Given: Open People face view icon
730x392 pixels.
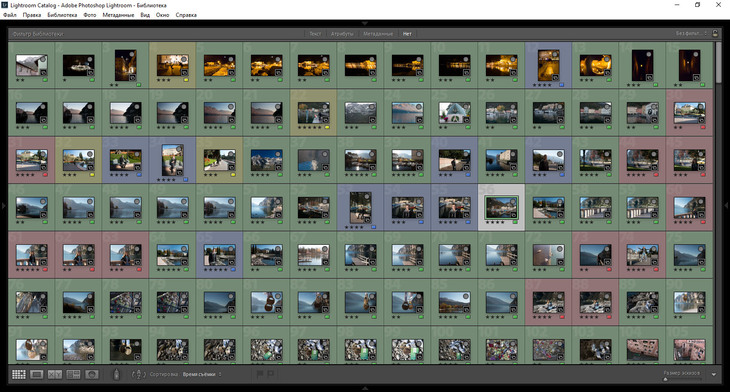Looking at the screenshot, I should [x=92, y=374].
